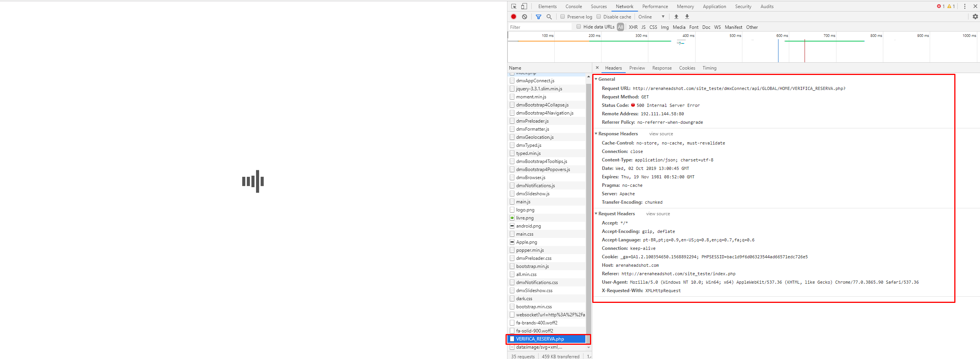Open the Online throttling dropdown
980x359 pixels.
point(651,17)
